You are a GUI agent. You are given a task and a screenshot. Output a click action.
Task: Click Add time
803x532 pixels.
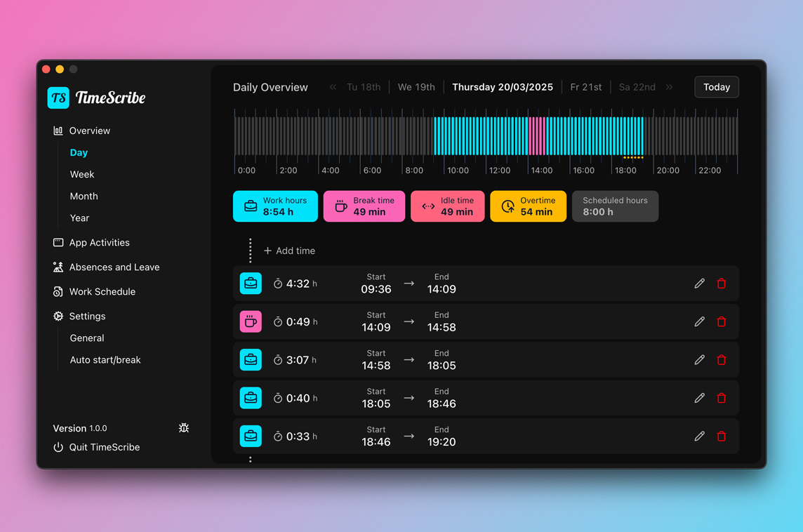click(289, 251)
